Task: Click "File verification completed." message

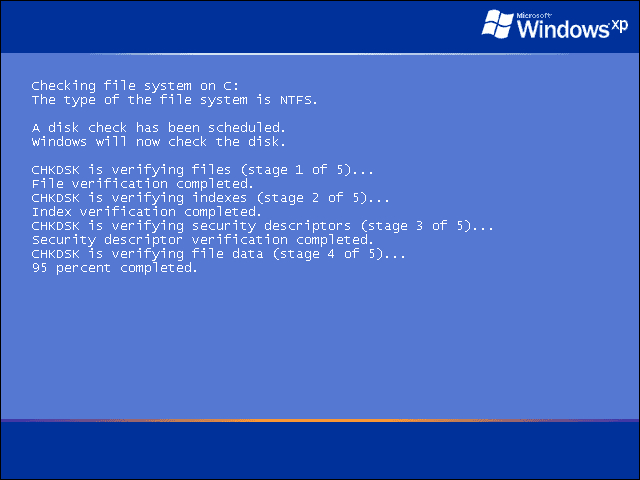Action: point(142,184)
